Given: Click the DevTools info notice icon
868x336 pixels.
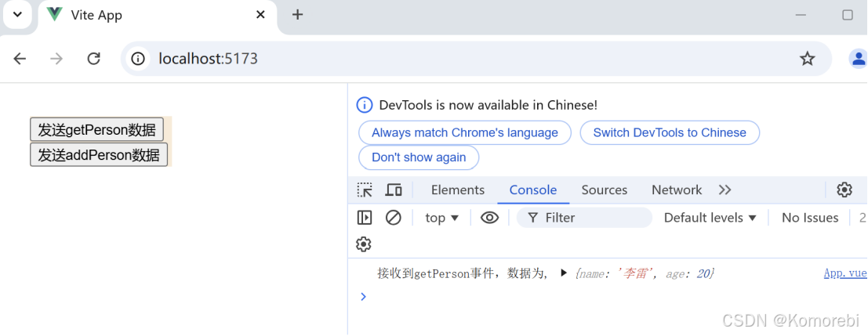Looking at the screenshot, I should (x=365, y=105).
